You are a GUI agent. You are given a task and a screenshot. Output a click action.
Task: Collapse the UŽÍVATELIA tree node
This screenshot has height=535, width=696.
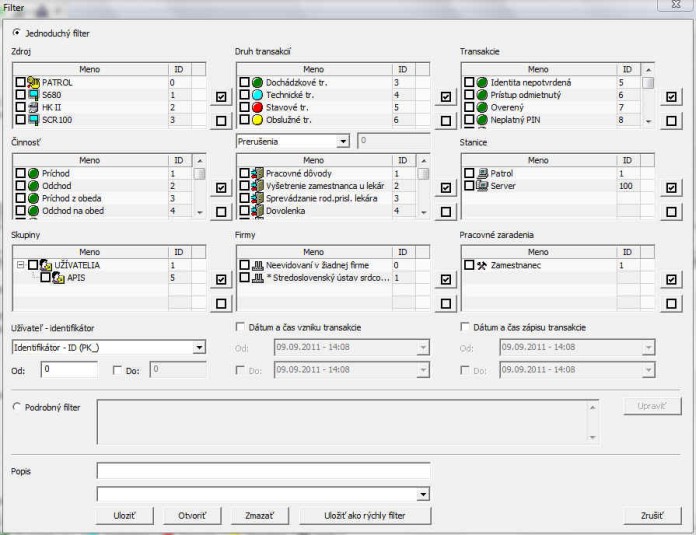click(x=19, y=265)
